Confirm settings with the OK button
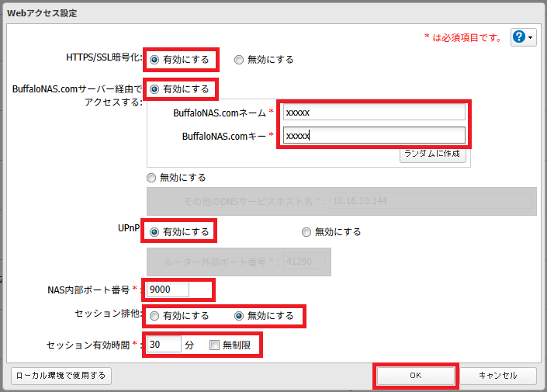547x392 pixels. click(415, 376)
